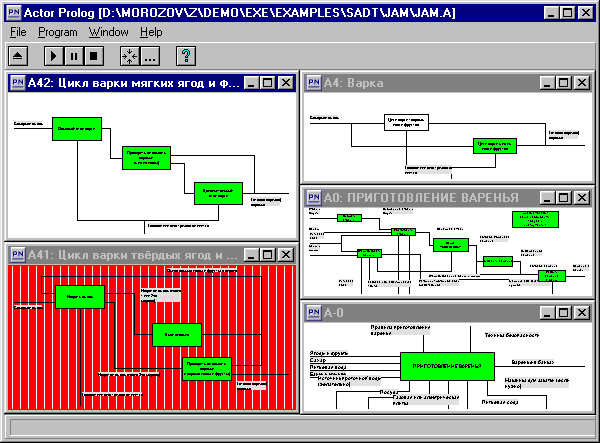Select the ПРИГОТОВЛЕНИЕ ВАРЕНЬЯ green block in A-0
The height and width of the screenshot is (443, 600).
[447, 366]
